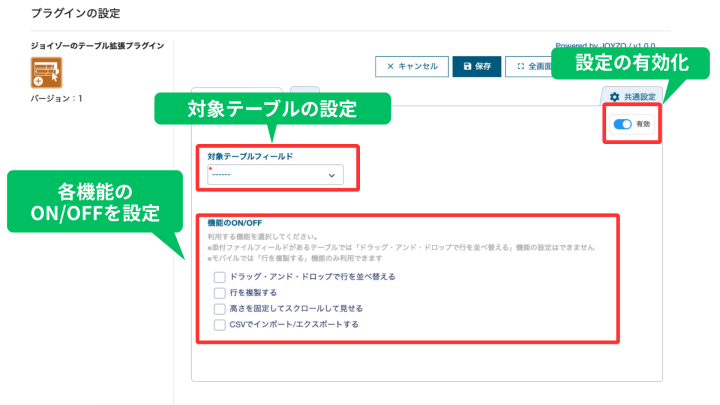
Task: Tick 高さを固定してスクロールして見せる checkbox
Action: [219, 308]
